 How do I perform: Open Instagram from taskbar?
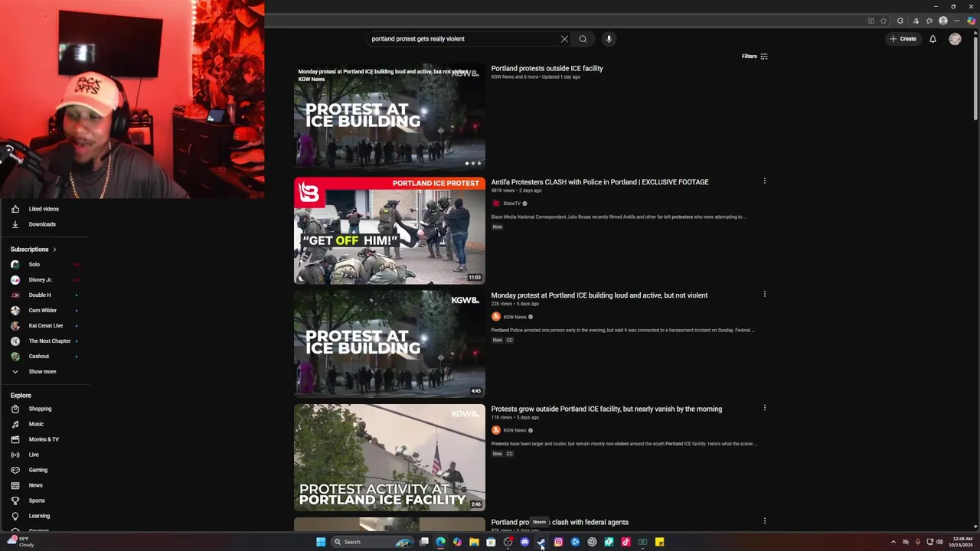point(558,542)
